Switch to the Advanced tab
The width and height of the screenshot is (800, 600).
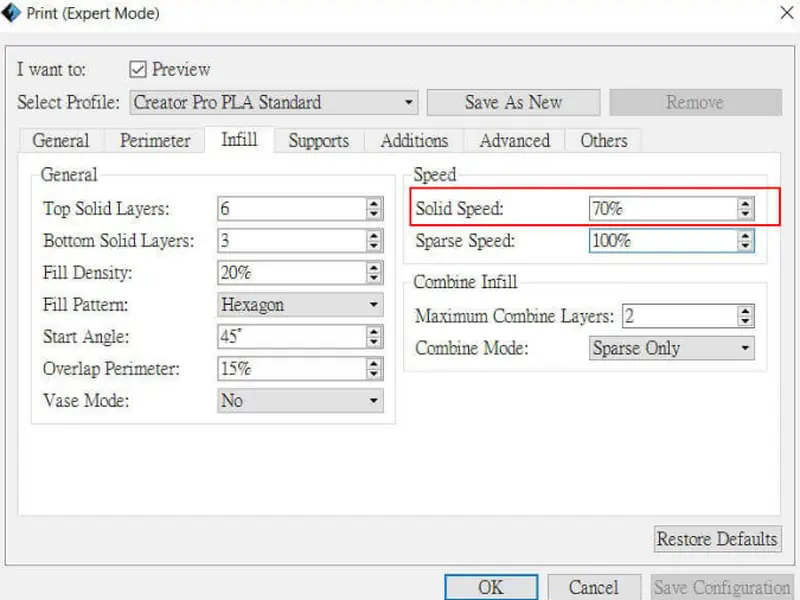point(513,140)
